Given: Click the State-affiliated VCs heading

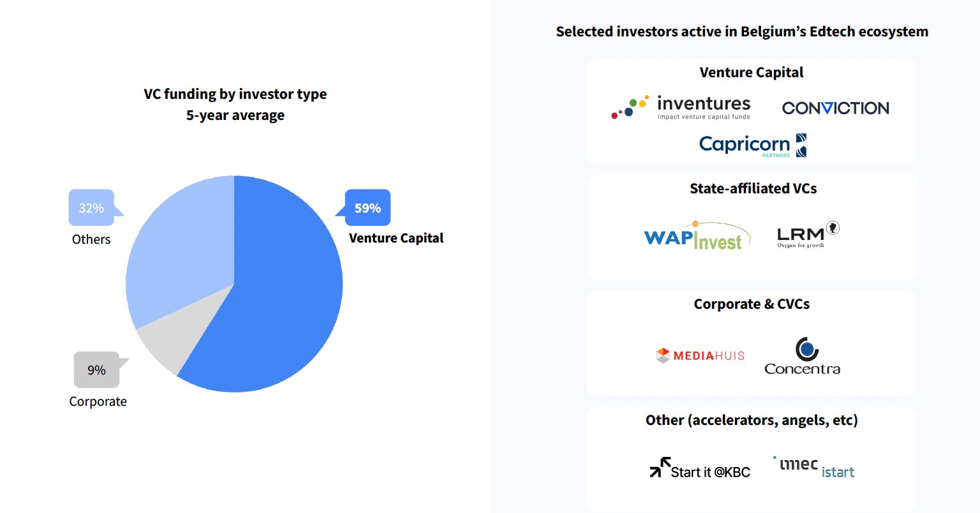Looking at the screenshot, I should point(753,188).
